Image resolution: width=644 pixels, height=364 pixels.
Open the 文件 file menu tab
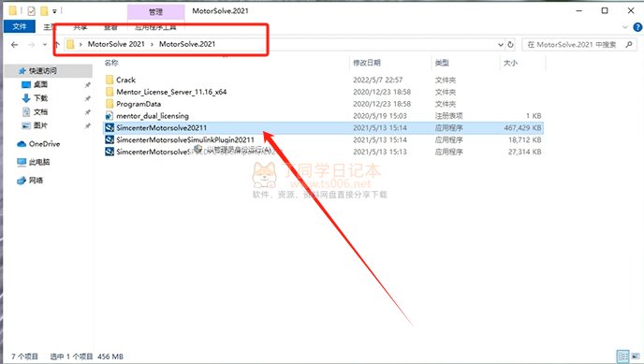click(x=20, y=27)
